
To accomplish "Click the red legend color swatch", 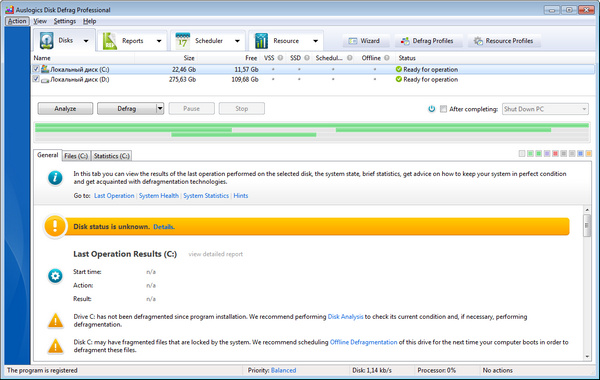I will (555, 153).
